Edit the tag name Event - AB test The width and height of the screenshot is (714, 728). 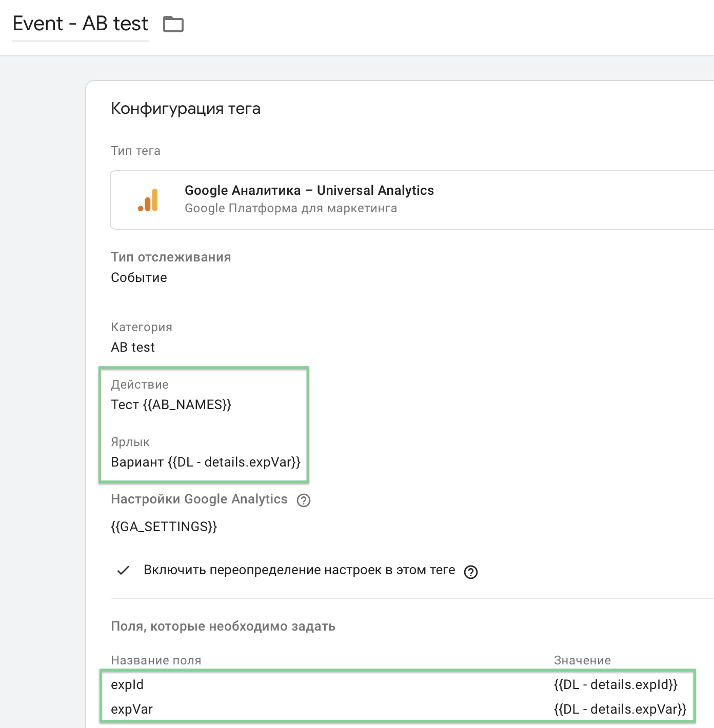pos(81,24)
